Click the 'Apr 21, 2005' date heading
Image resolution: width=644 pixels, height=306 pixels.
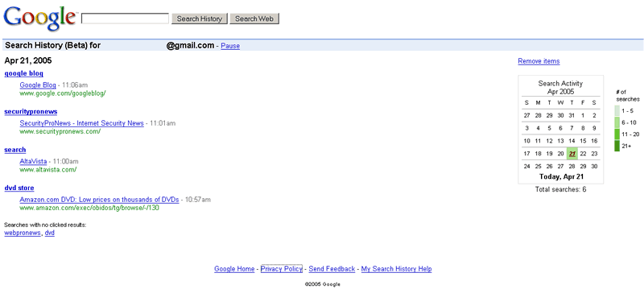click(28, 60)
